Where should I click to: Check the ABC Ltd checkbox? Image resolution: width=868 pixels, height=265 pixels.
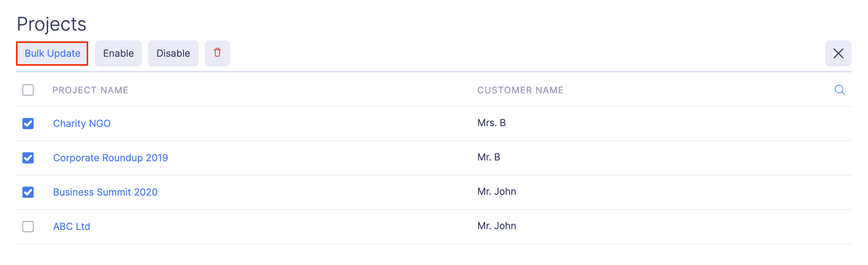pos(28,227)
